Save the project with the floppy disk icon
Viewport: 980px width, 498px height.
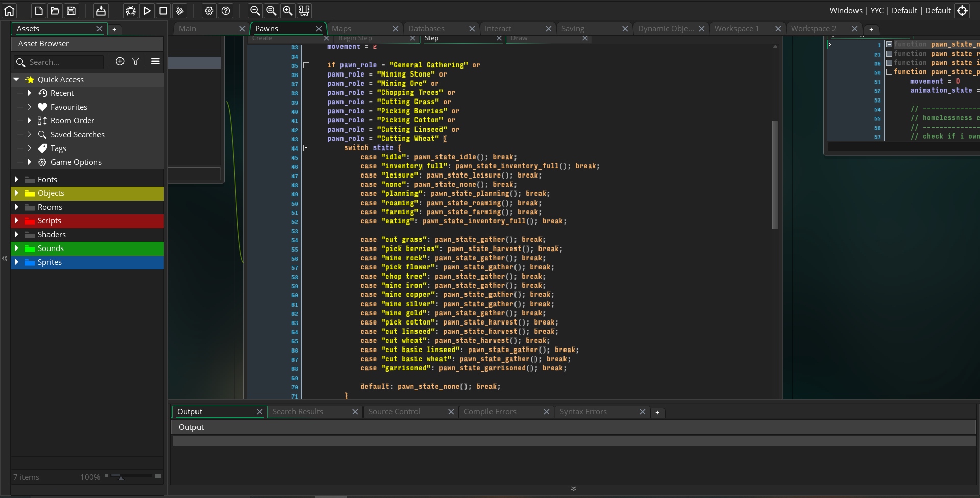tap(71, 11)
